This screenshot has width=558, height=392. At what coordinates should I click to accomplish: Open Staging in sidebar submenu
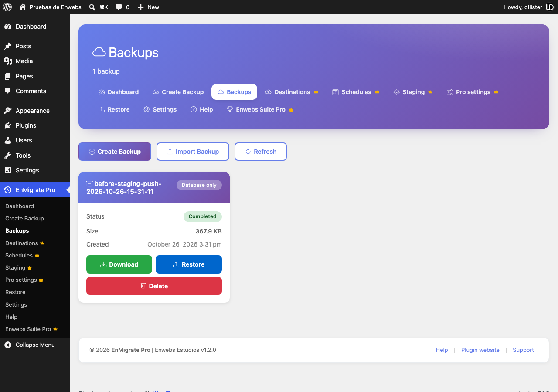(19, 267)
